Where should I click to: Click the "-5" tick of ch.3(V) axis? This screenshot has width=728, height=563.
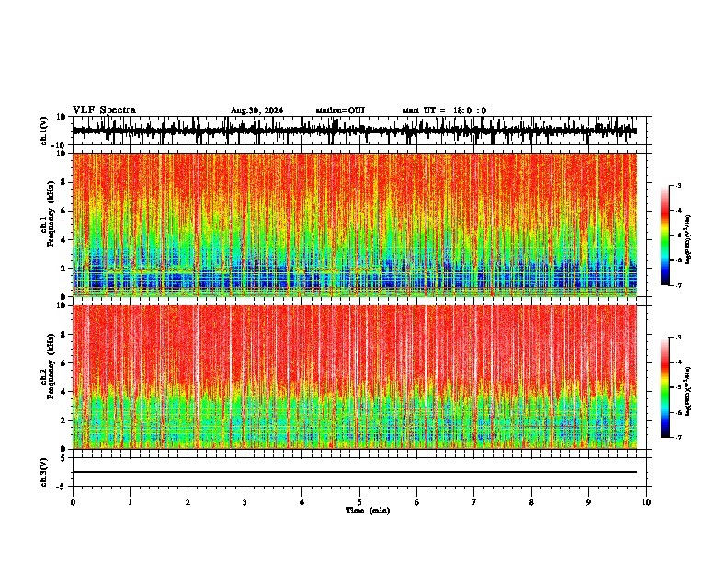point(62,487)
